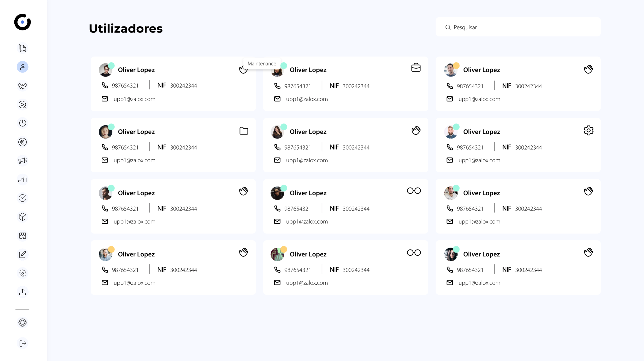This screenshot has height=361, width=644.
Task: Open the handshake partners sidebar icon
Action: (22, 86)
